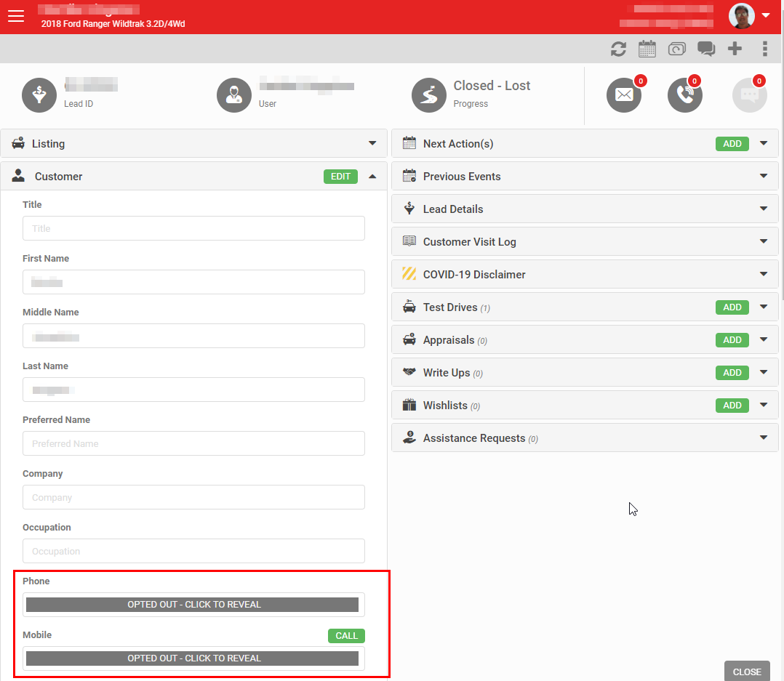Open the vertical three-dots menu

point(764,49)
